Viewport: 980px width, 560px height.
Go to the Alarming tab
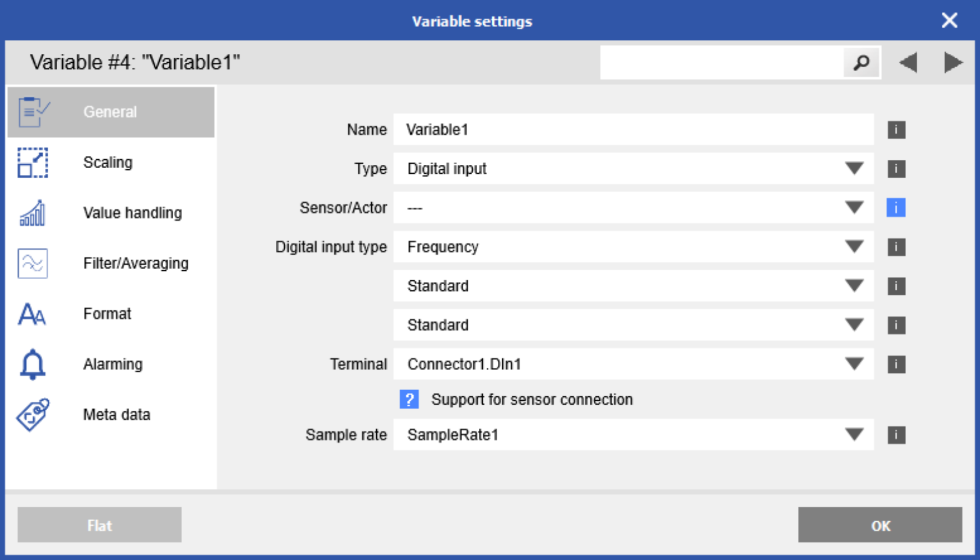112,364
